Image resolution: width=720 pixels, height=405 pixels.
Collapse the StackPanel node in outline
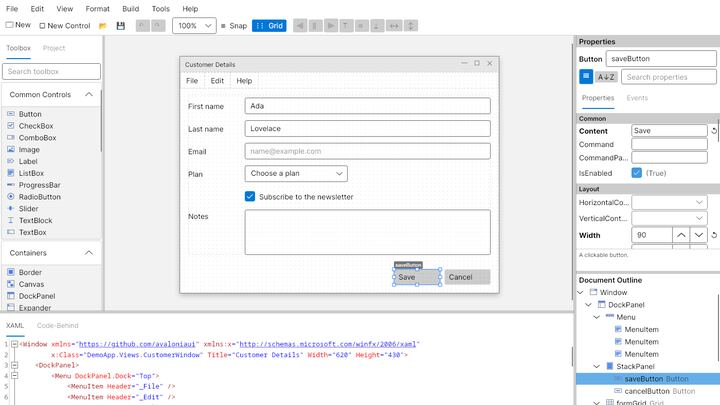coord(597,366)
